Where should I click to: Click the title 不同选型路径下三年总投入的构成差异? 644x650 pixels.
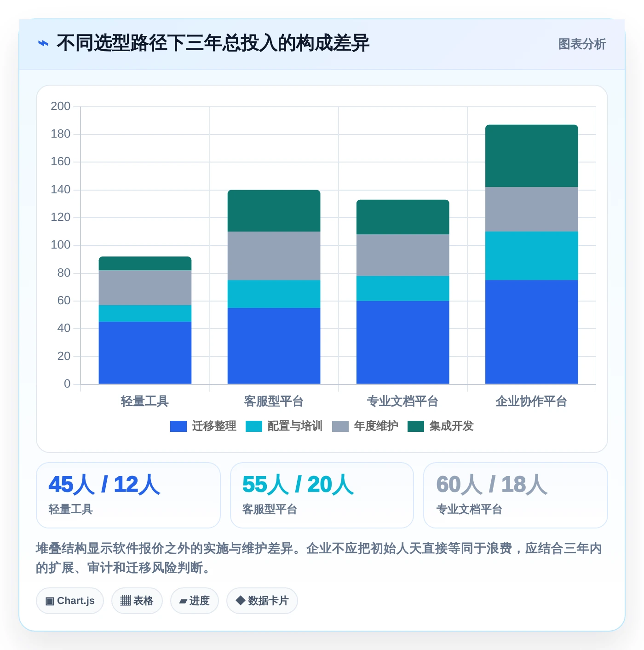213,43
